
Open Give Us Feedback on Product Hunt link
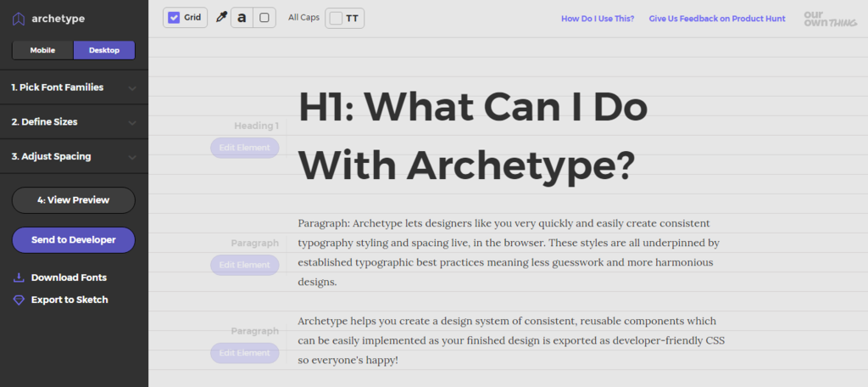click(x=717, y=19)
